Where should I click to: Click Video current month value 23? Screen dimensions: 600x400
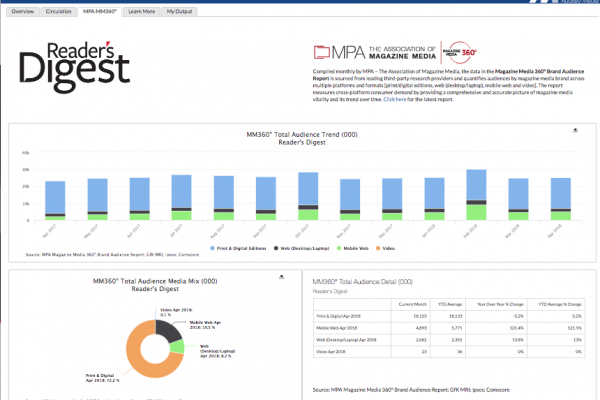point(424,352)
